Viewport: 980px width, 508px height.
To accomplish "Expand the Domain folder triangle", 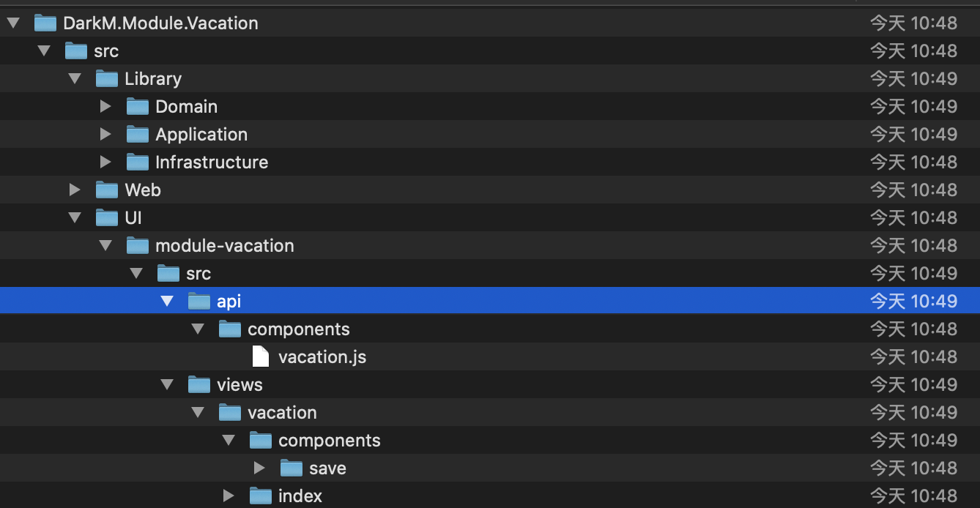I will tap(105, 107).
